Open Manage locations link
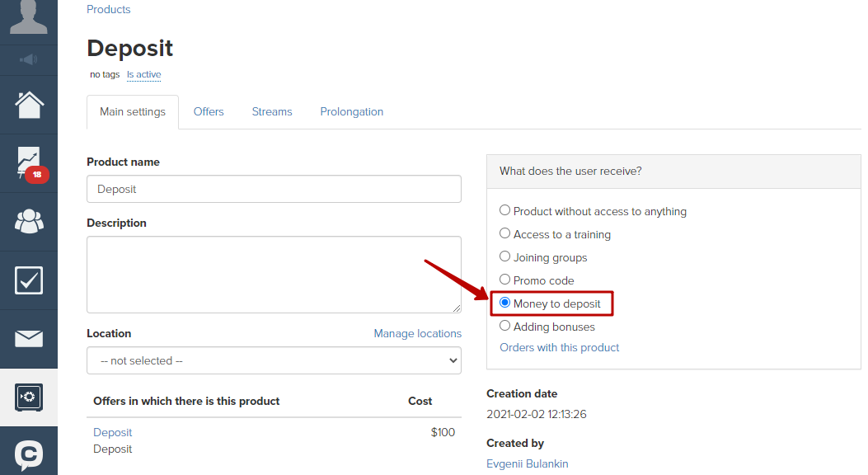This screenshot has width=868, height=475. pos(417,333)
